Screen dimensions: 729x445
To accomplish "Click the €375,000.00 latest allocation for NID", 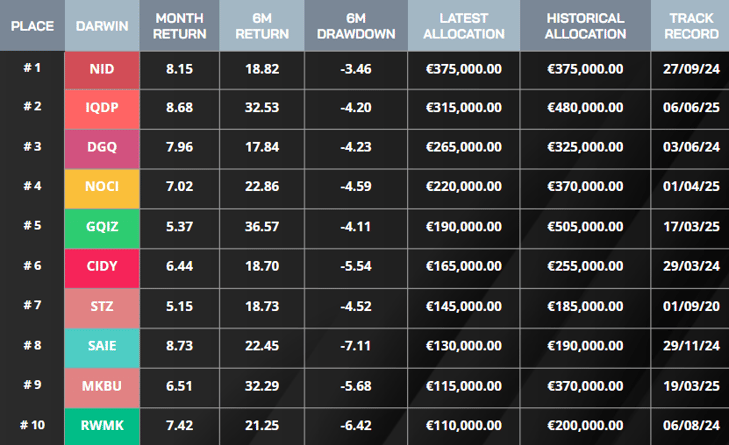I will coord(464,69).
